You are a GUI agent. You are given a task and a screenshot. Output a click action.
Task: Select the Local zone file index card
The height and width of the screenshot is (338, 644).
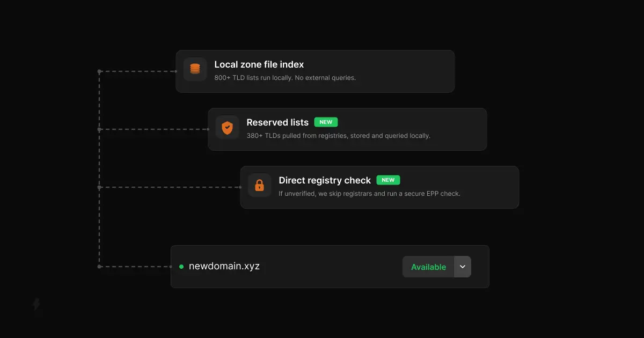click(315, 71)
